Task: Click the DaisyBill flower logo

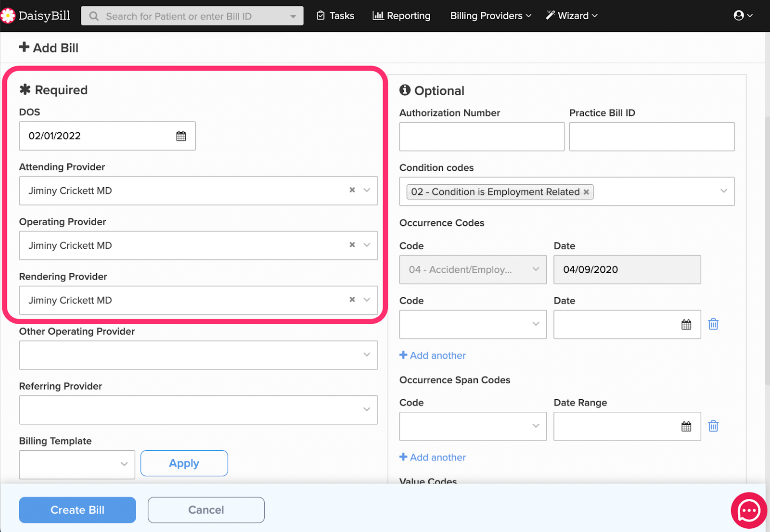Action: point(8,16)
